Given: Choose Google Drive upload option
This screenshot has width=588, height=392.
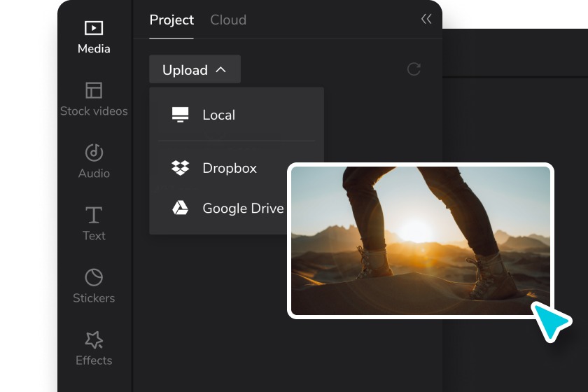Looking at the screenshot, I should (243, 208).
